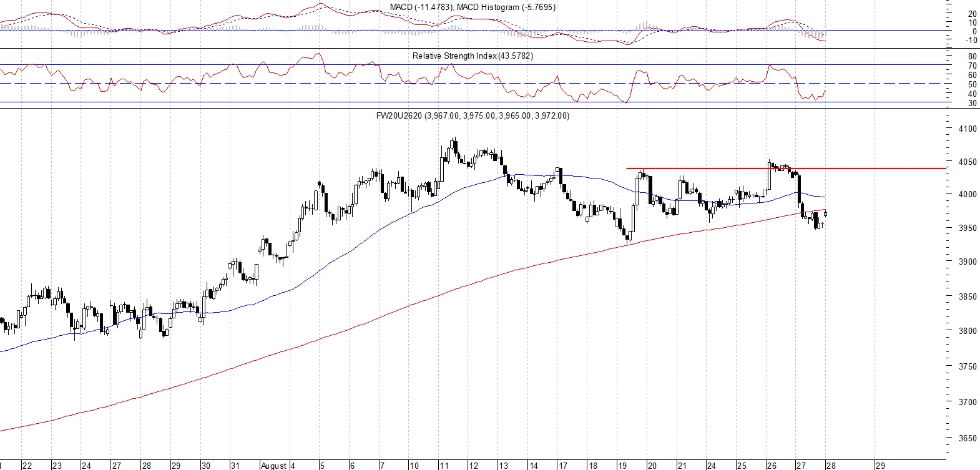Click the red horizontal resistance line
The image size is (980, 470).
(x=786, y=168)
